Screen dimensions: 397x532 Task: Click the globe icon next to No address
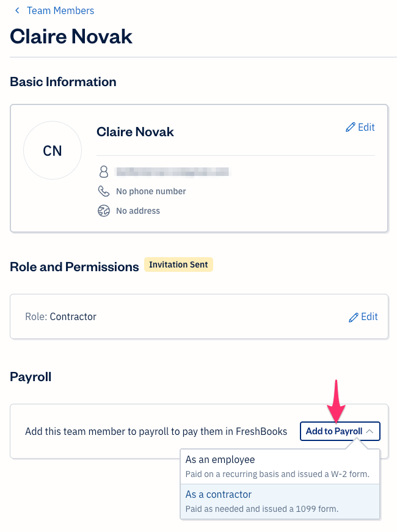104,211
